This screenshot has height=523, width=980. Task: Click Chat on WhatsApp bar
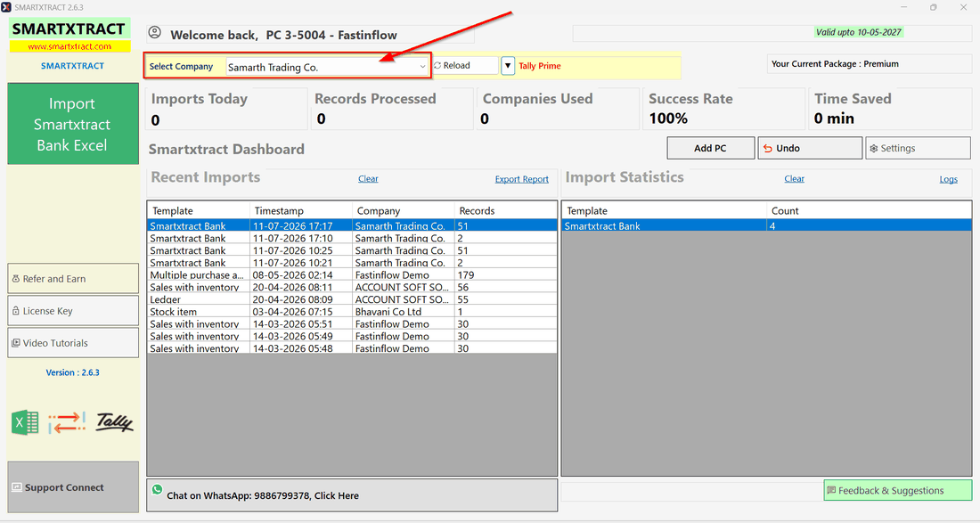pyautogui.click(x=352, y=495)
